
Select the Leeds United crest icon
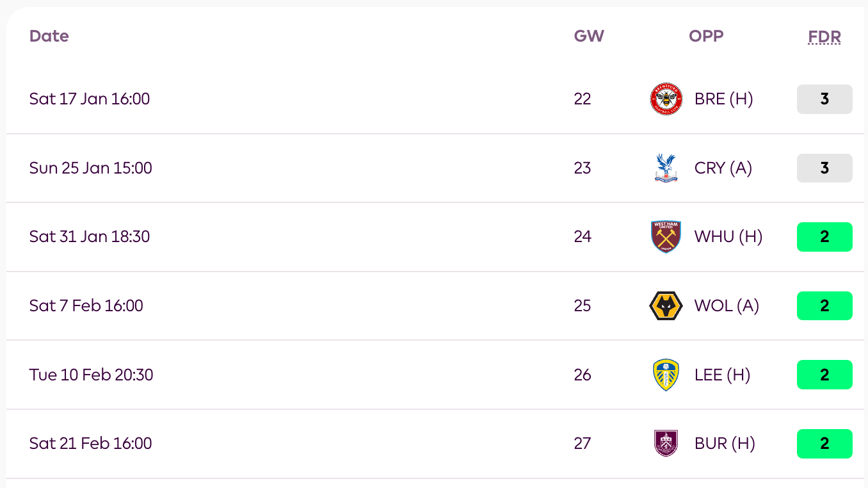coord(666,375)
